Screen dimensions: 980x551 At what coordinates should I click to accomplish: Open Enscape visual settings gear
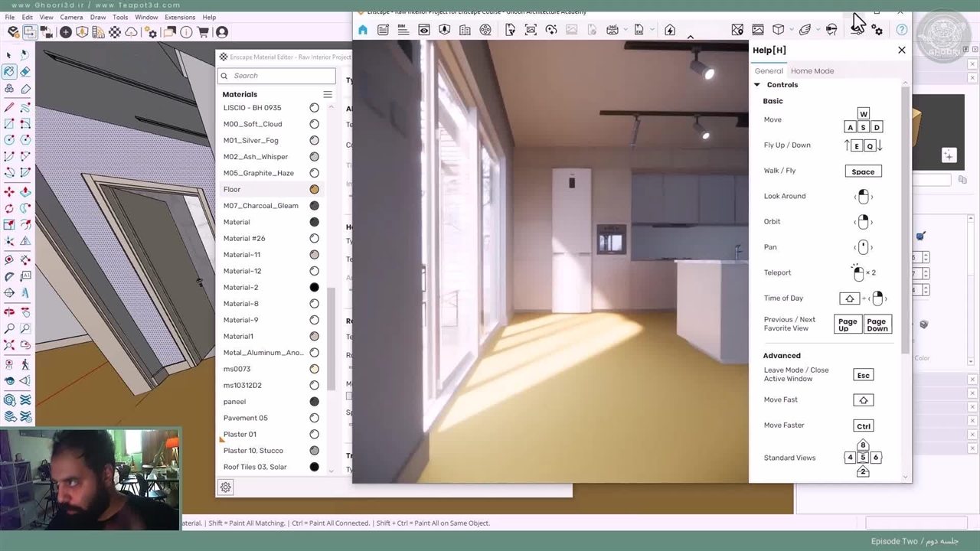point(877,30)
